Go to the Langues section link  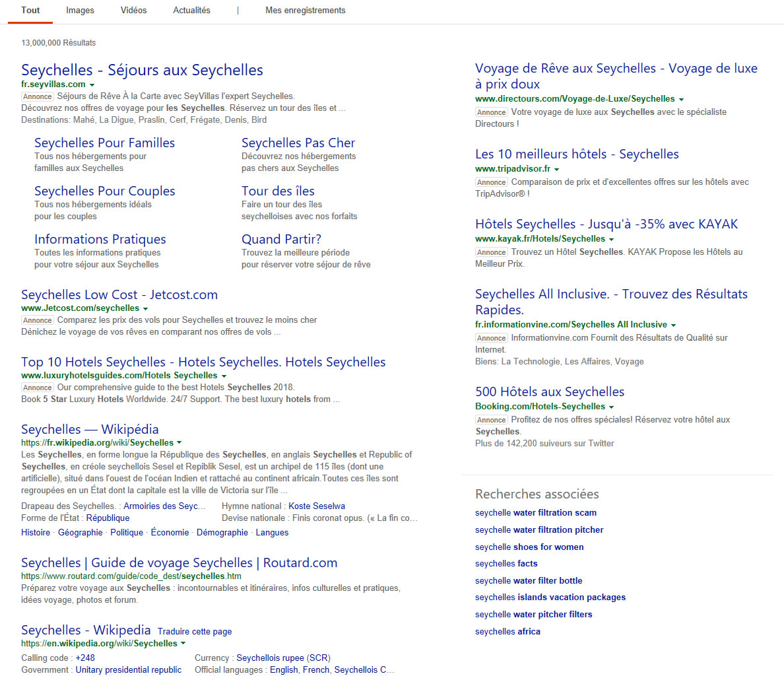[272, 532]
